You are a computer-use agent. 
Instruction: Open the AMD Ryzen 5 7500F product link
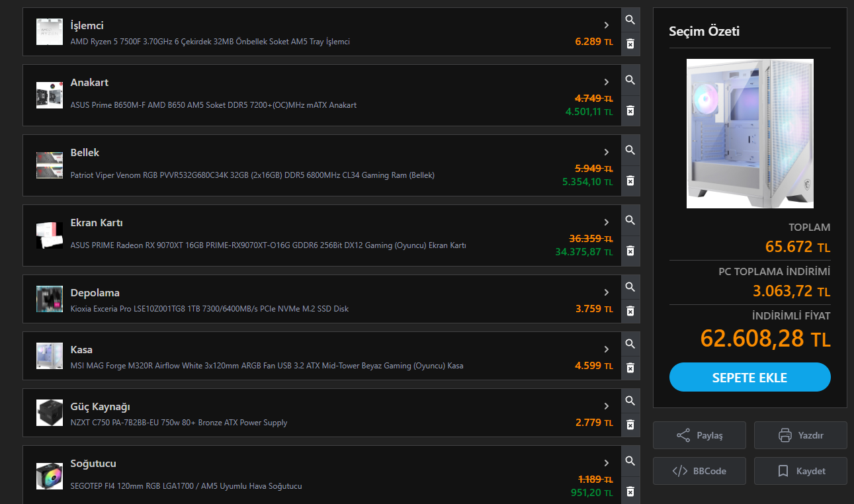pyautogui.click(x=210, y=42)
